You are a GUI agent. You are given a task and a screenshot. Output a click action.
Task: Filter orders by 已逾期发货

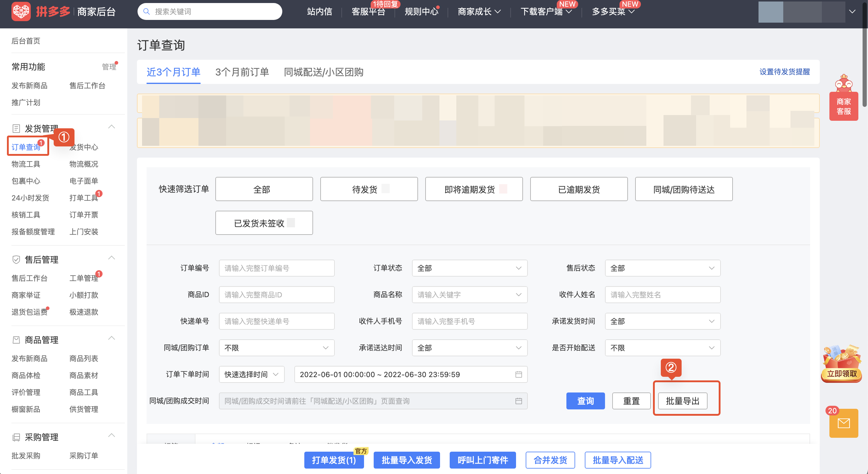tap(579, 189)
